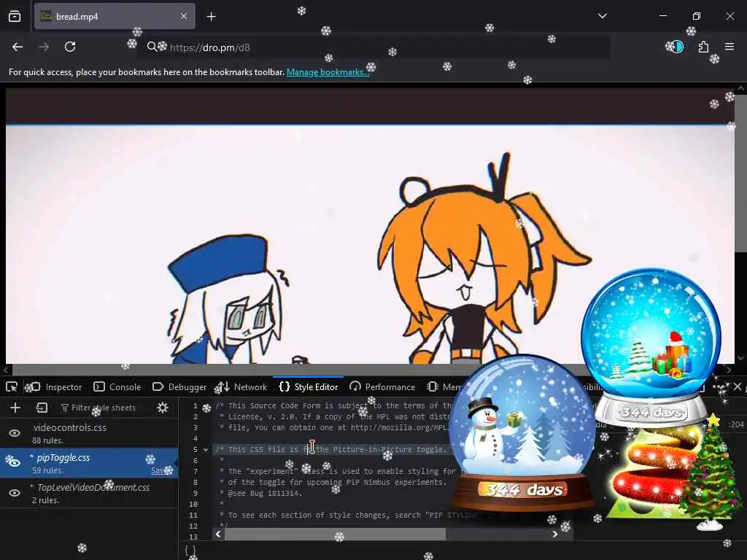Click the Manage bookmarks link
Screen dimensions: 747x560
[x=328, y=72]
